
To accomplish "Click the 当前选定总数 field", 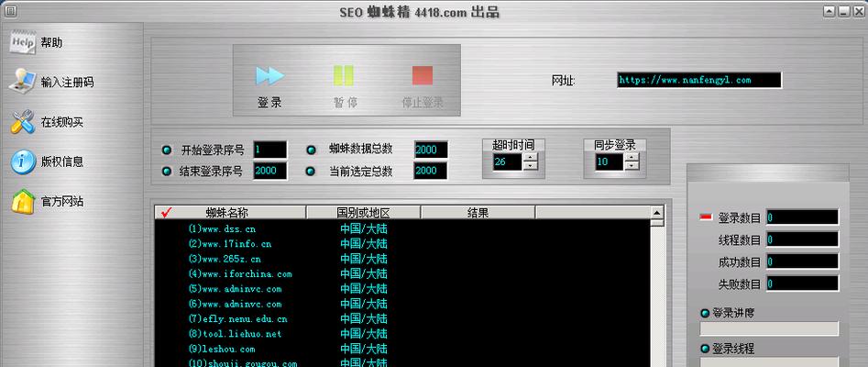I will (431, 171).
